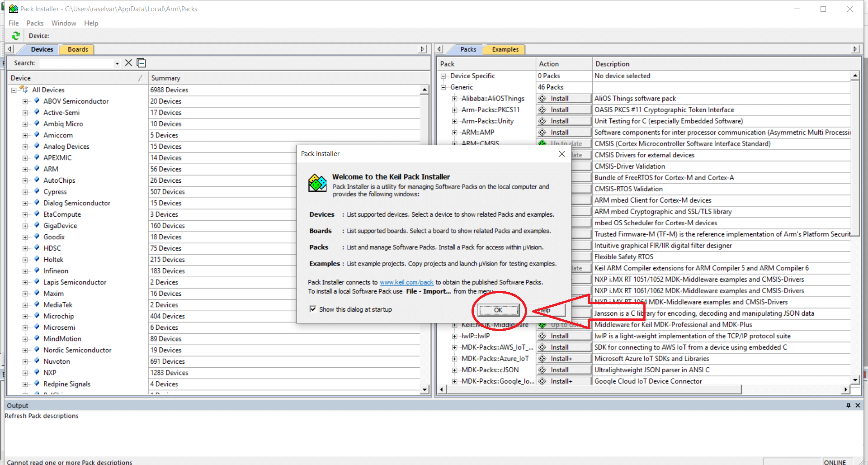The height and width of the screenshot is (465, 868).
Task: Expand the NXP device tree node
Action: [25, 373]
